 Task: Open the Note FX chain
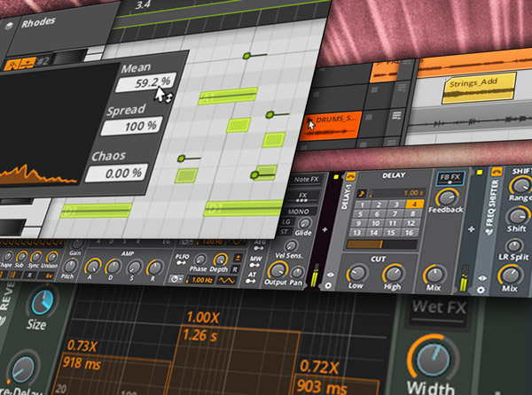tap(307, 180)
